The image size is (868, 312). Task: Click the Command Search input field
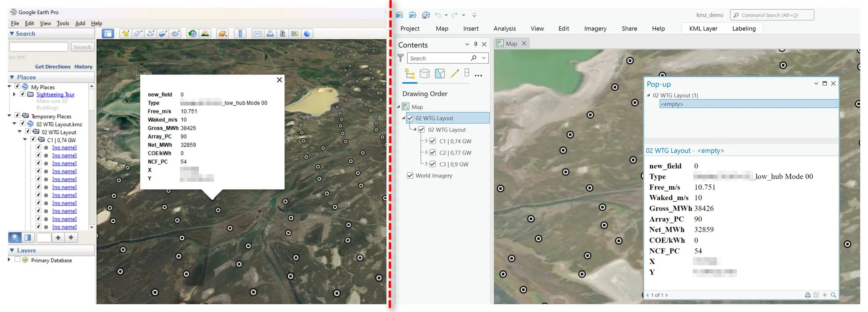pyautogui.click(x=772, y=15)
